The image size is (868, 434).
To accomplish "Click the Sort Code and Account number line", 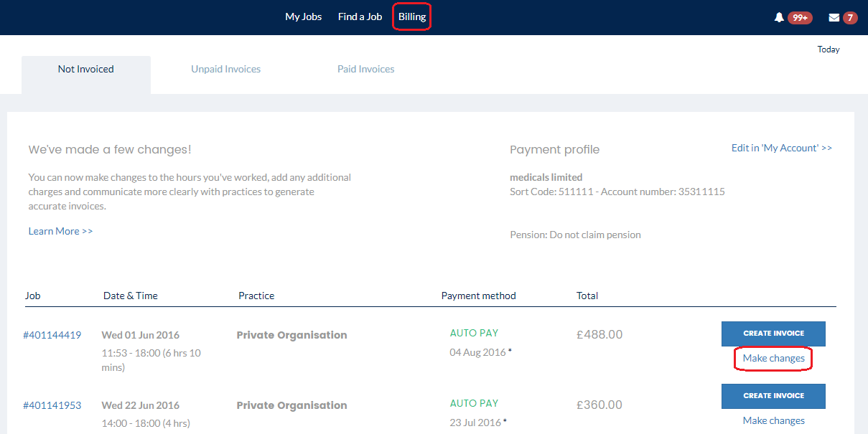I will (617, 192).
